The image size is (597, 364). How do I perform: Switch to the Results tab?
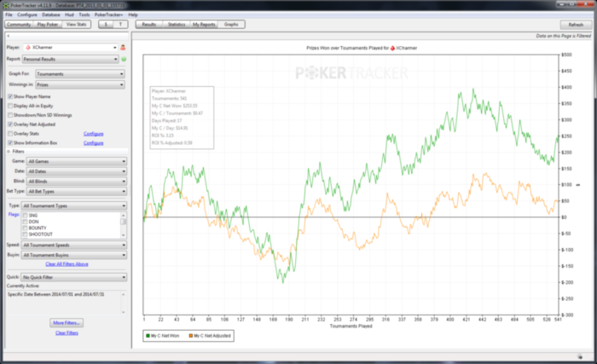coord(149,25)
